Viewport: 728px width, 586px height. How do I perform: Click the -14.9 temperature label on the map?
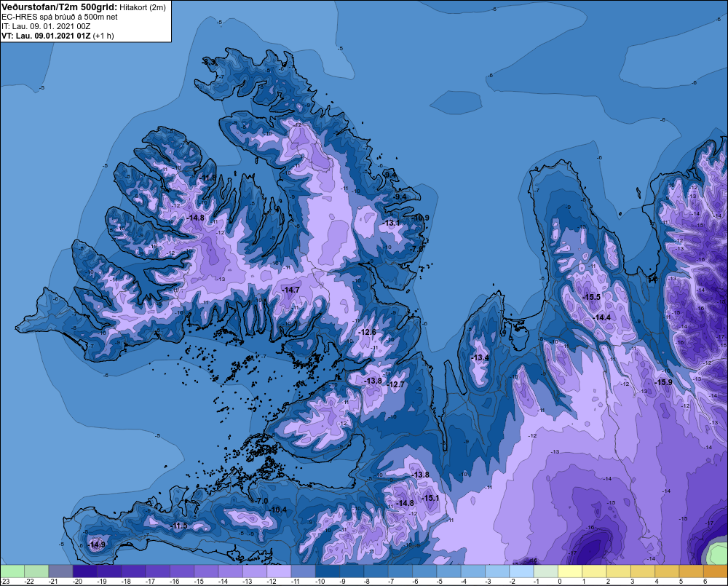pos(97,545)
